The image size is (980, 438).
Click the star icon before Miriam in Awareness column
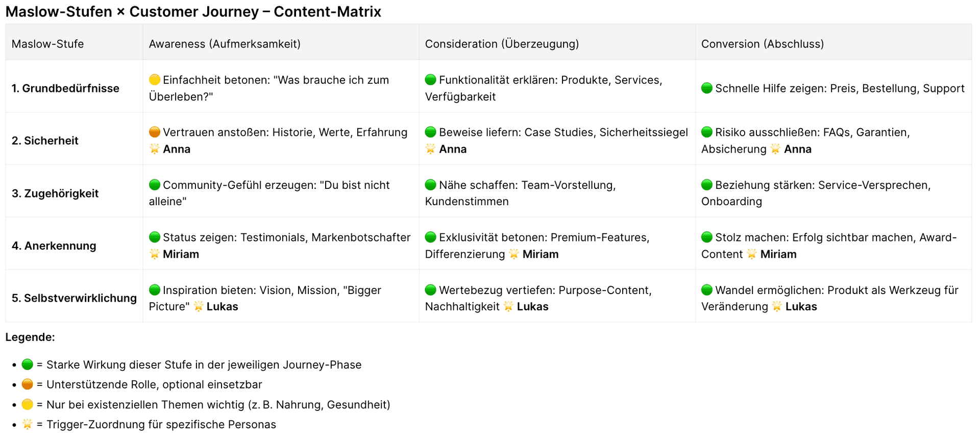155,254
